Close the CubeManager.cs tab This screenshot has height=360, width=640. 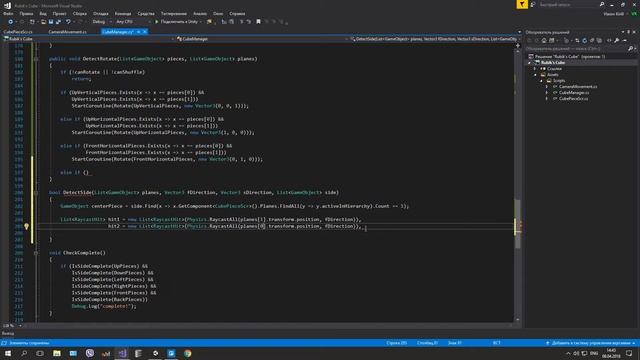click(145, 32)
